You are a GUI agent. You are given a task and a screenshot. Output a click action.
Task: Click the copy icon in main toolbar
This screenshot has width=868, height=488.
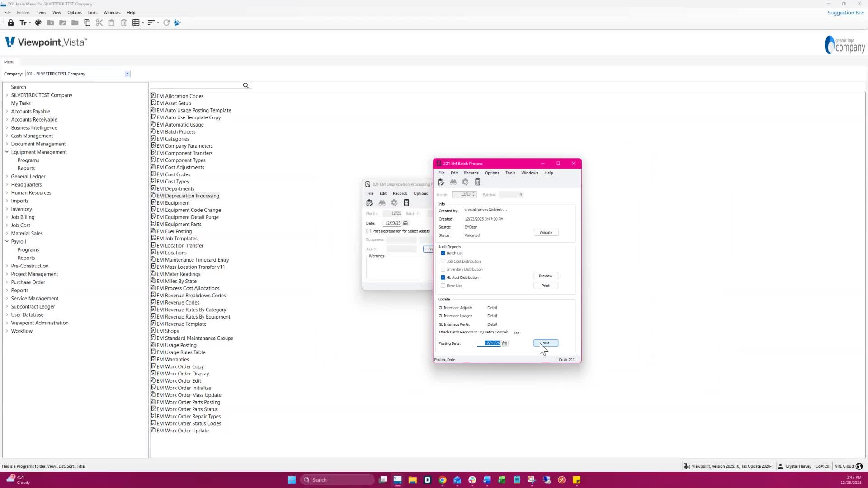point(87,23)
